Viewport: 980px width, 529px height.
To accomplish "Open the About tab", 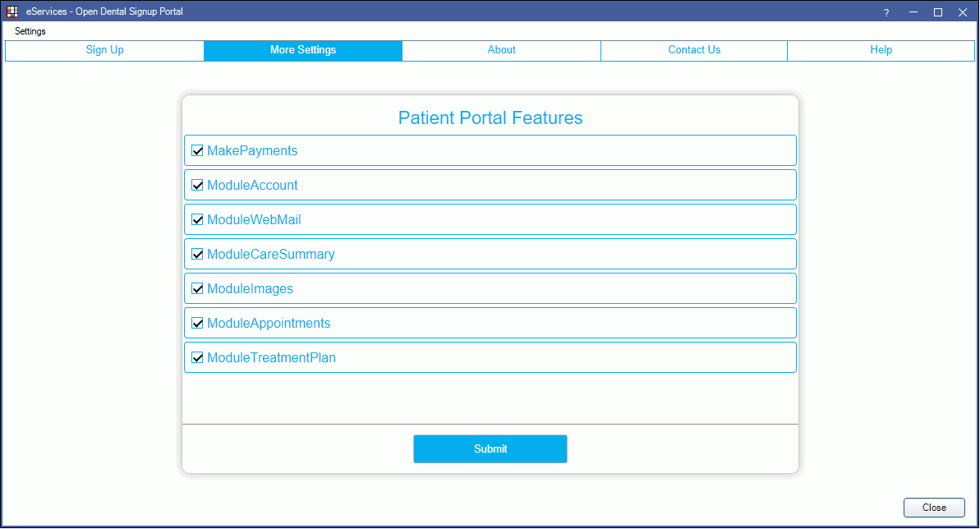I will tap(501, 51).
